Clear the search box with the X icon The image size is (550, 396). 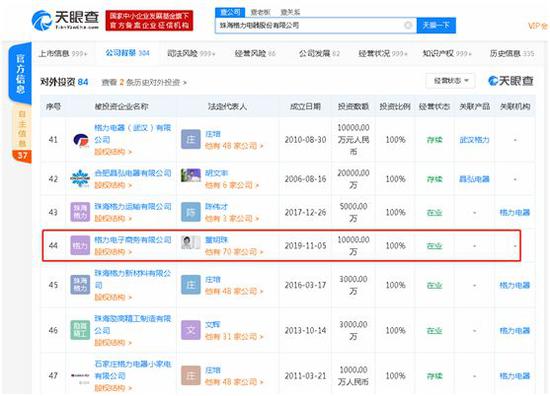tap(408, 25)
